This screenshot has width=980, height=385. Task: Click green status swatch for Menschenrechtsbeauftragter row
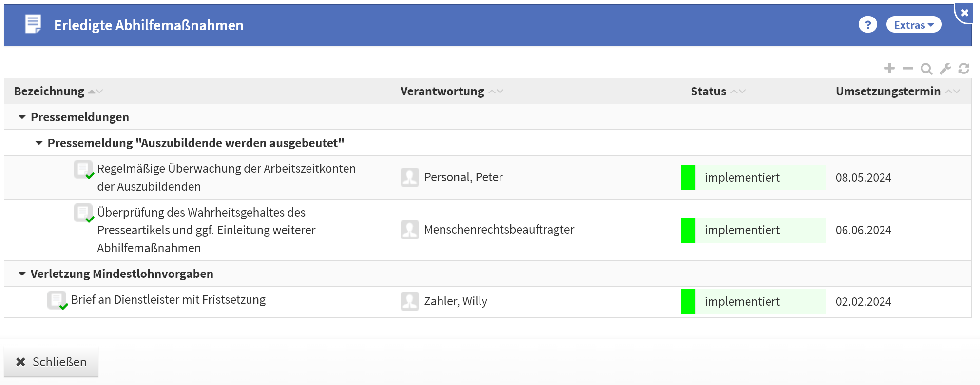pyautogui.click(x=688, y=230)
